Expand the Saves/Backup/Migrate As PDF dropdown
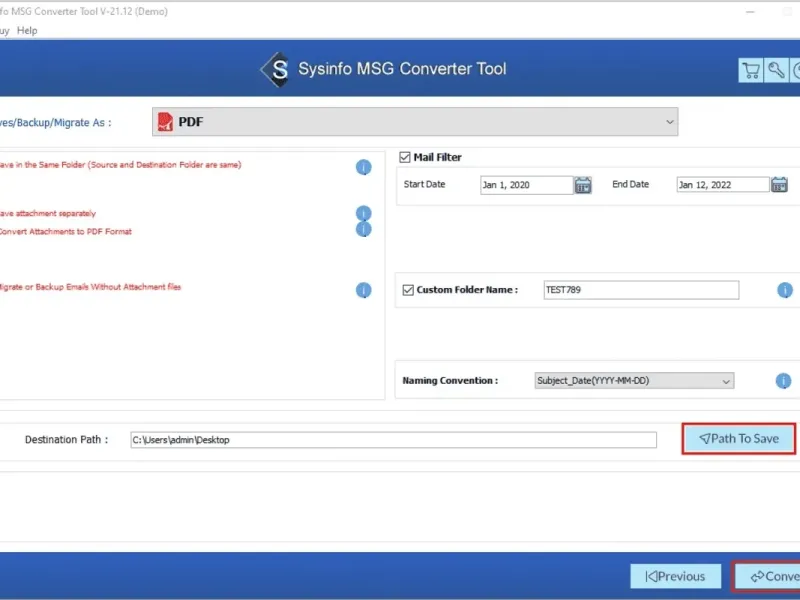The width and height of the screenshot is (800, 600). (x=415, y=121)
